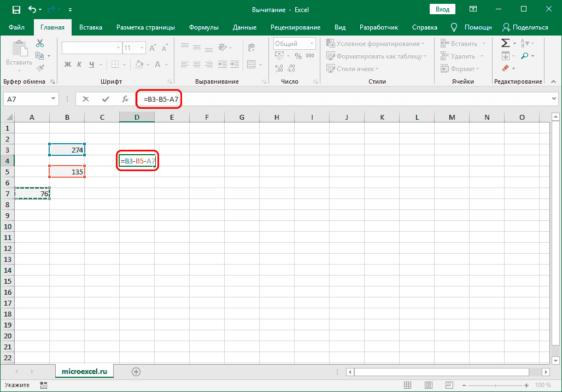This screenshot has height=392, width=562.
Task: Toggle italic with the К icon
Action: 79,63
